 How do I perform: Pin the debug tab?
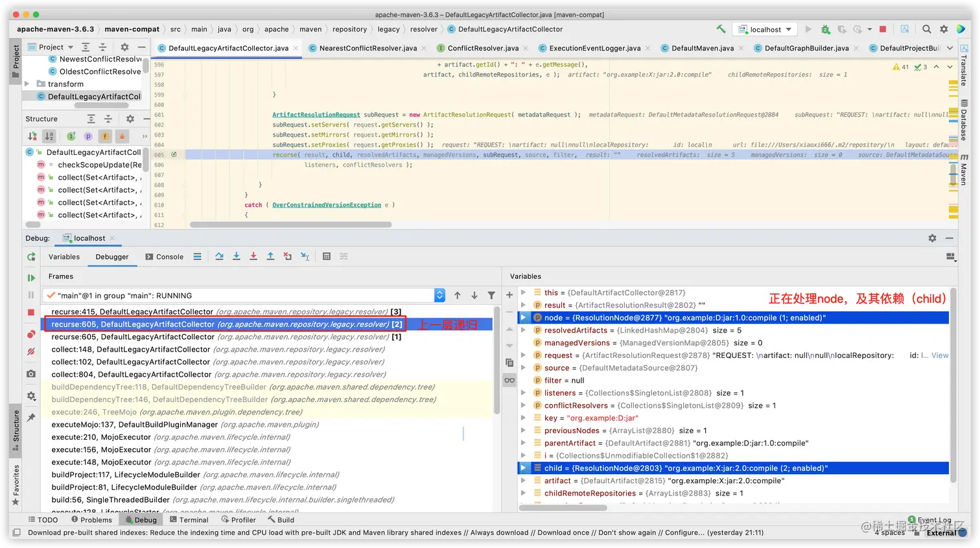click(x=31, y=417)
